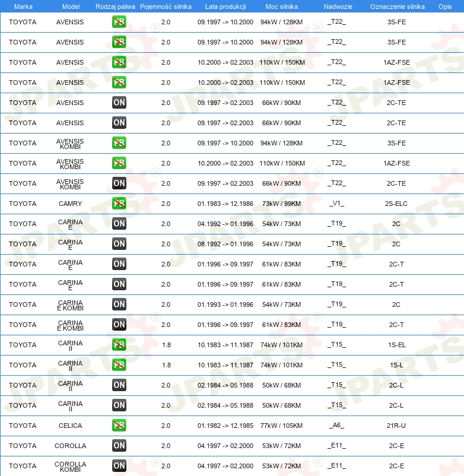Click the 2.0 capacity in the CELICA row
464x476 pixels.
tap(166, 426)
